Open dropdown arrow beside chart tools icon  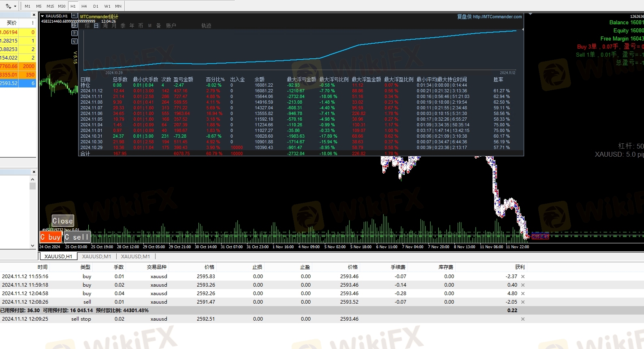[15, 6]
